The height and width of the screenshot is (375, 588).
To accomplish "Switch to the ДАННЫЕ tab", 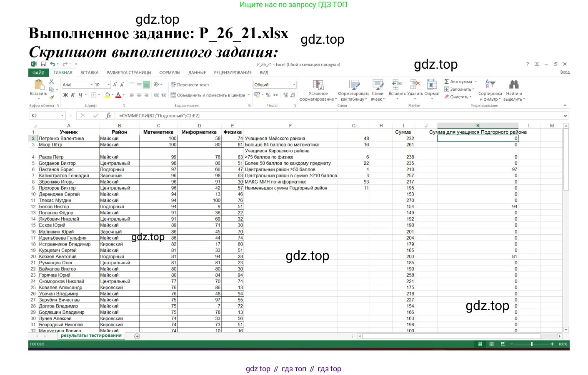I will tap(197, 73).
